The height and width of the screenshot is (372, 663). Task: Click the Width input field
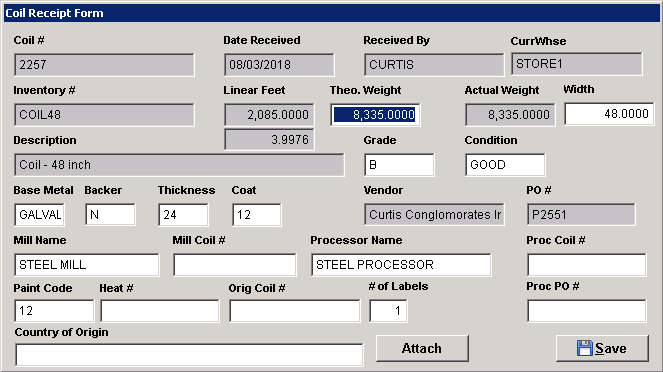pyautogui.click(x=609, y=114)
